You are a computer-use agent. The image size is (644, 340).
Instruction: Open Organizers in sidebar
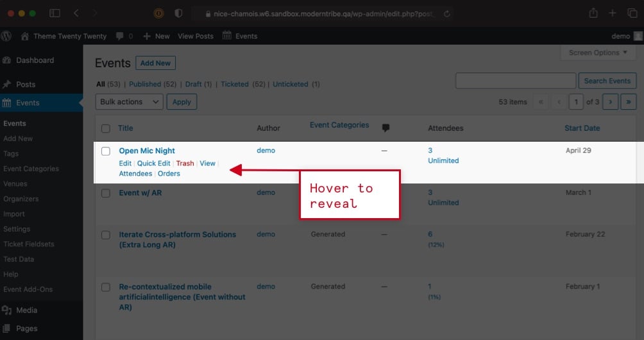coord(21,199)
